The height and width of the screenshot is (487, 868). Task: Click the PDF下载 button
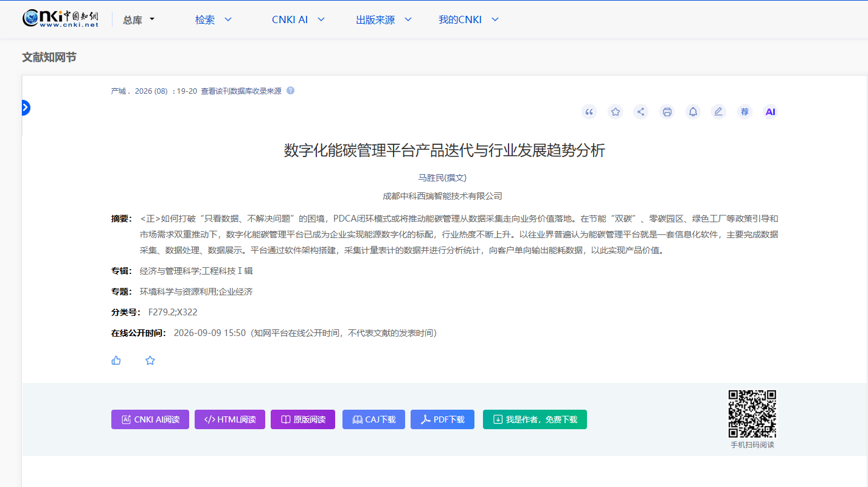click(x=442, y=419)
